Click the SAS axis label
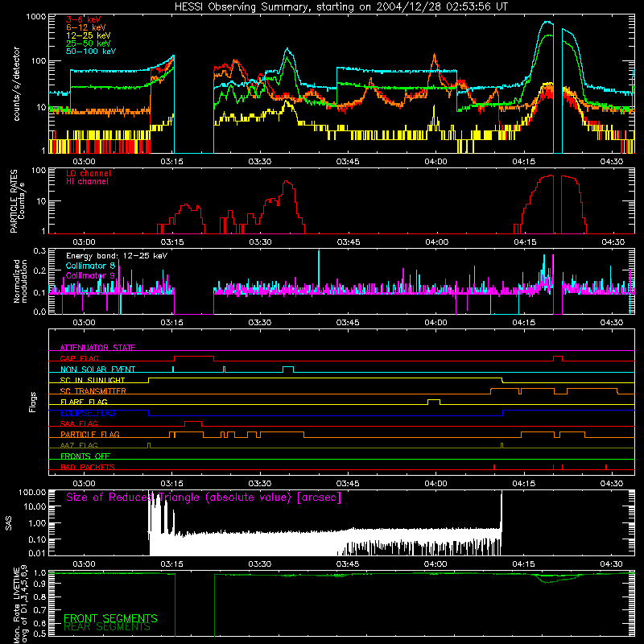Viewport: 644px width, 644px height. tap(9, 523)
